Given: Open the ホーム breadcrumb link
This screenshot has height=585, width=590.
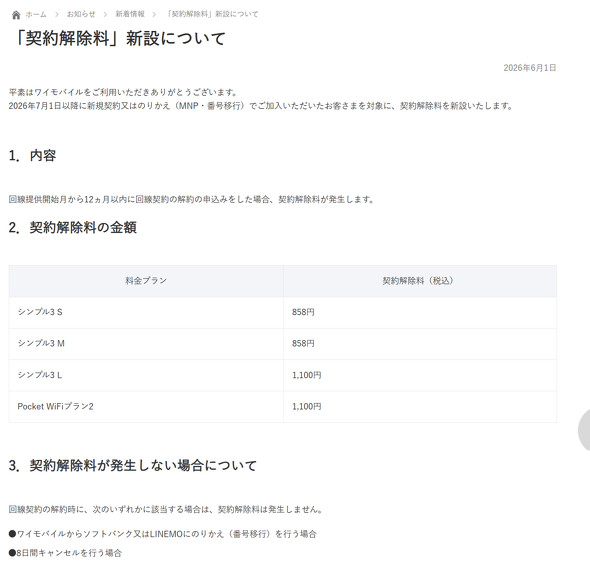Looking at the screenshot, I should pos(36,15).
